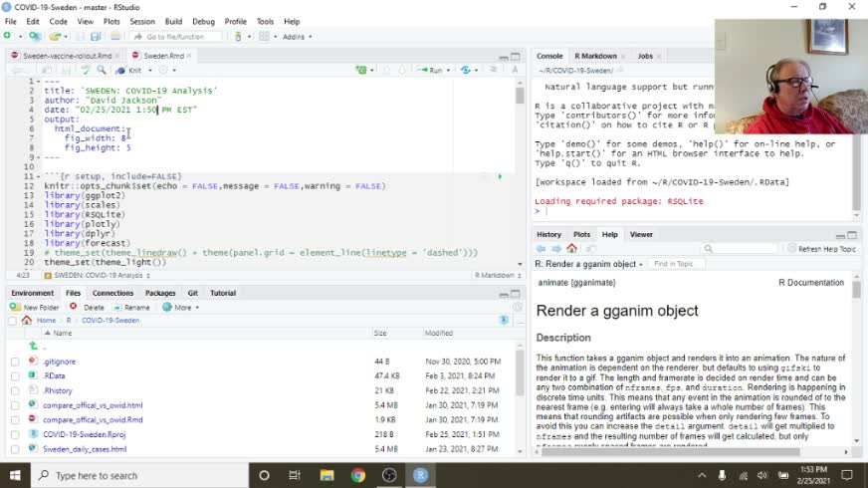Click the COVID-19-Sweden breadcrumb link
Screen dimensions: 868x488
[x=110, y=320]
